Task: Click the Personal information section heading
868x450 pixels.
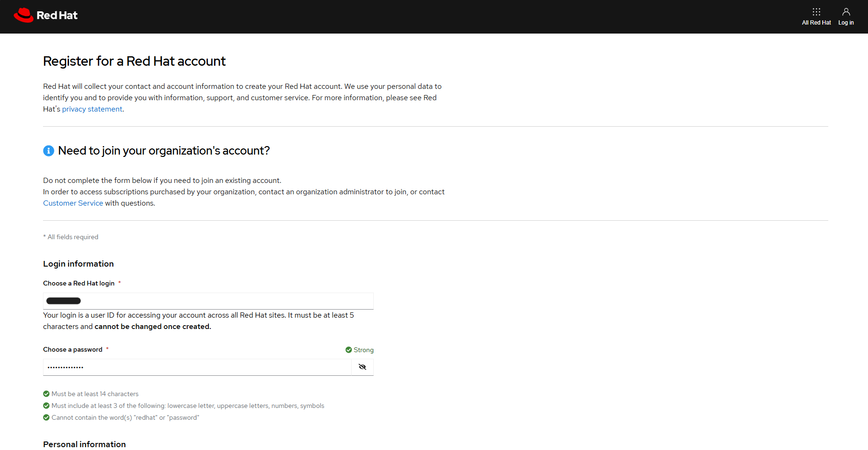Action: pyautogui.click(x=85, y=444)
